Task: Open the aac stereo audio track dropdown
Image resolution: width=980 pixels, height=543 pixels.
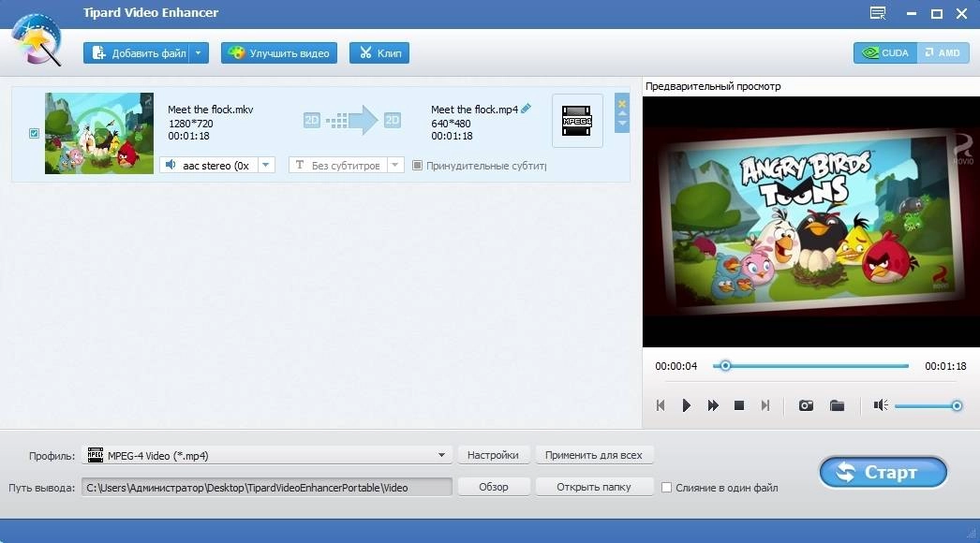Action: pyautogui.click(x=266, y=165)
